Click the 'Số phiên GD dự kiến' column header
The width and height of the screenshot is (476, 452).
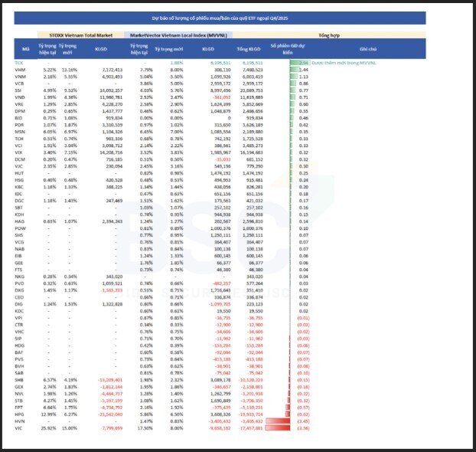pyautogui.click(x=288, y=49)
